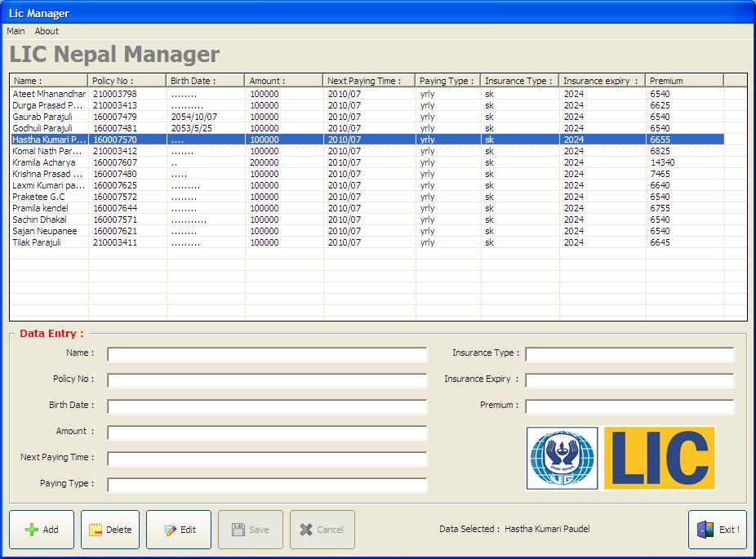Click the floppy disk icon on Save
The width and height of the screenshot is (756, 559).
click(x=238, y=530)
